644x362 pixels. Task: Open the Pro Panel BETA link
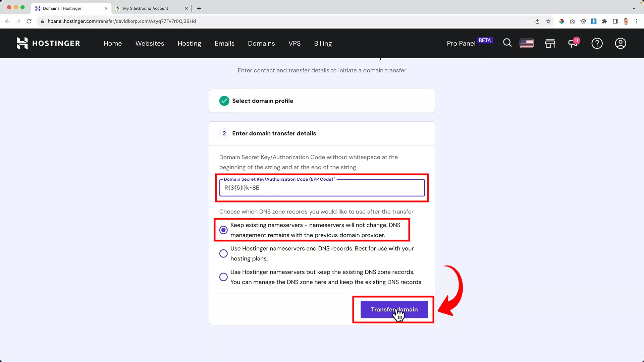pyautogui.click(x=461, y=43)
